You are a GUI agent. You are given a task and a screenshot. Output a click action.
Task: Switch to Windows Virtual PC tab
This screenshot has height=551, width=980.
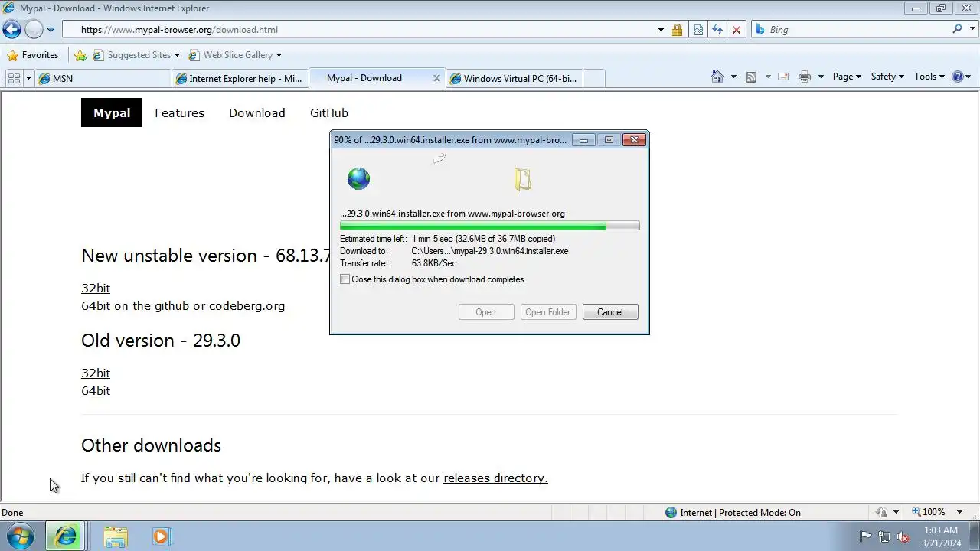pyautogui.click(x=515, y=78)
